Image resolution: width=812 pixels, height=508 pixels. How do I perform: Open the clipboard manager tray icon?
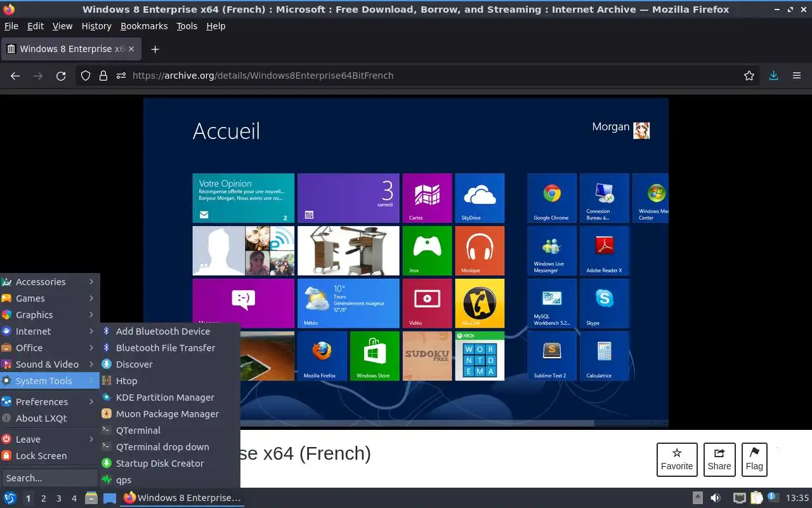click(x=757, y=498)
